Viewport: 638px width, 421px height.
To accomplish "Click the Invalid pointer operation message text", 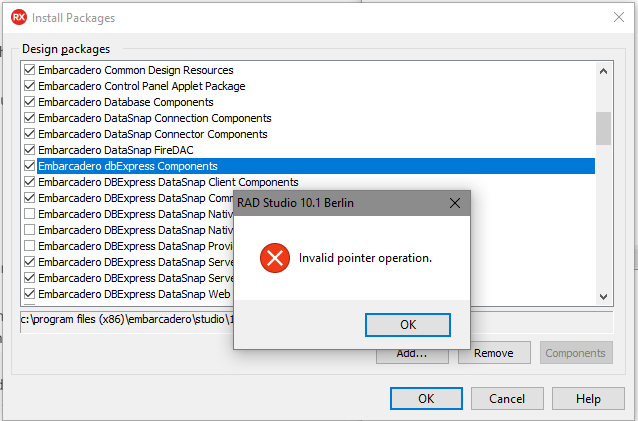I will (365, 258).
